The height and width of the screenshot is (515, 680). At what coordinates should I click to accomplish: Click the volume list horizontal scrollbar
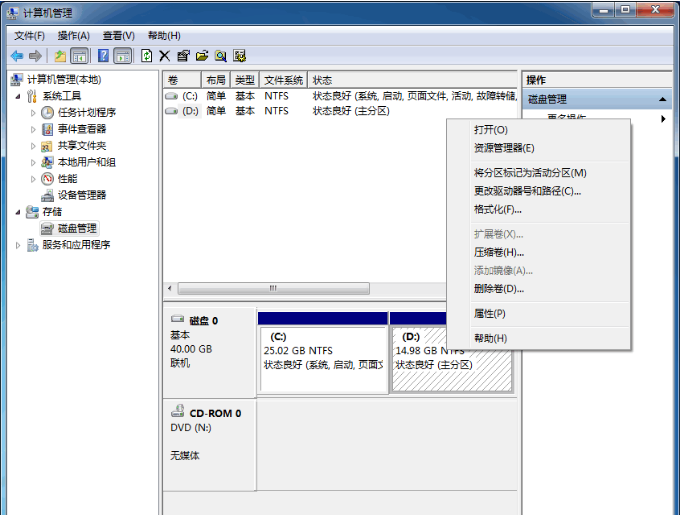coord(272,288)
